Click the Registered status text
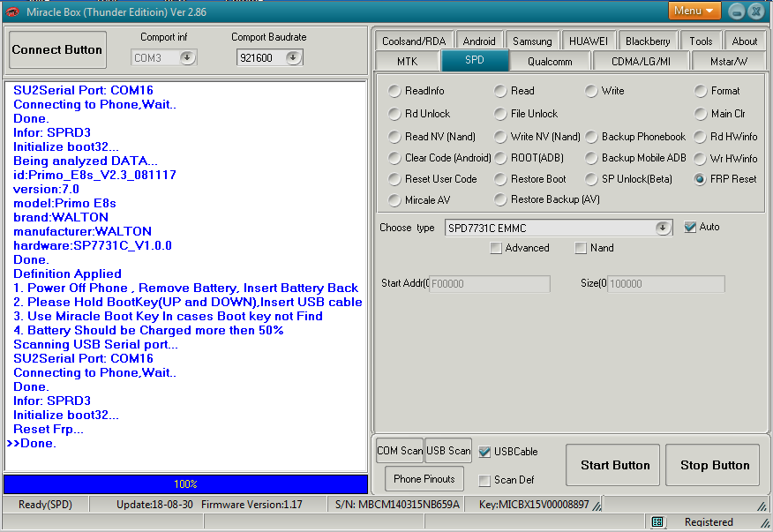The image size is (773, 532). [x=709, y=521]
